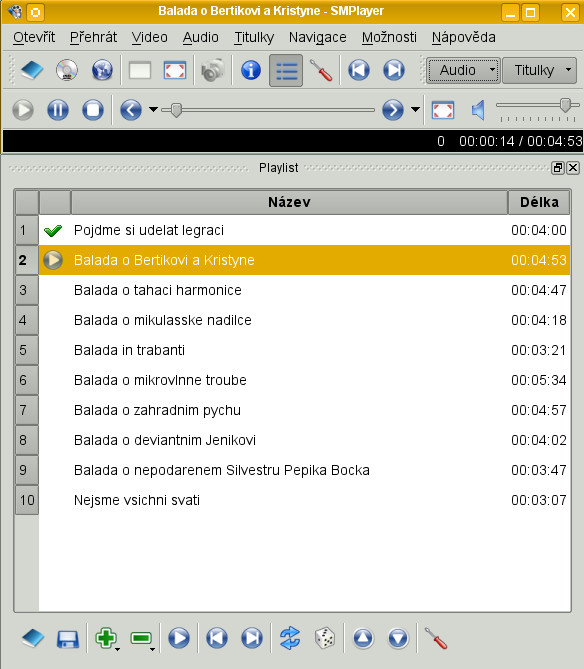Expand the Audio dropdown button
Viewport: 584px width, 669px height.
point(463,70)
